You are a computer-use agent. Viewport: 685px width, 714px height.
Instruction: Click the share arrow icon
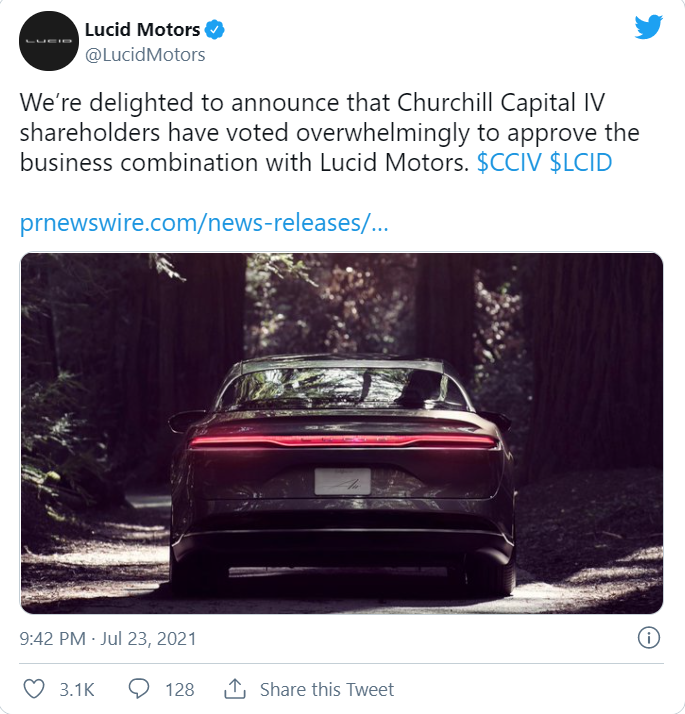[x=236, y=689]
